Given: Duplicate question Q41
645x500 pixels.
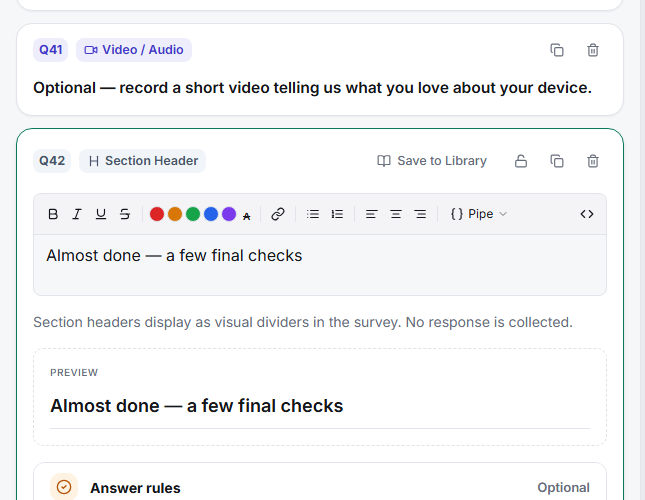Looking at the screenshot, I should click(557, 50).
